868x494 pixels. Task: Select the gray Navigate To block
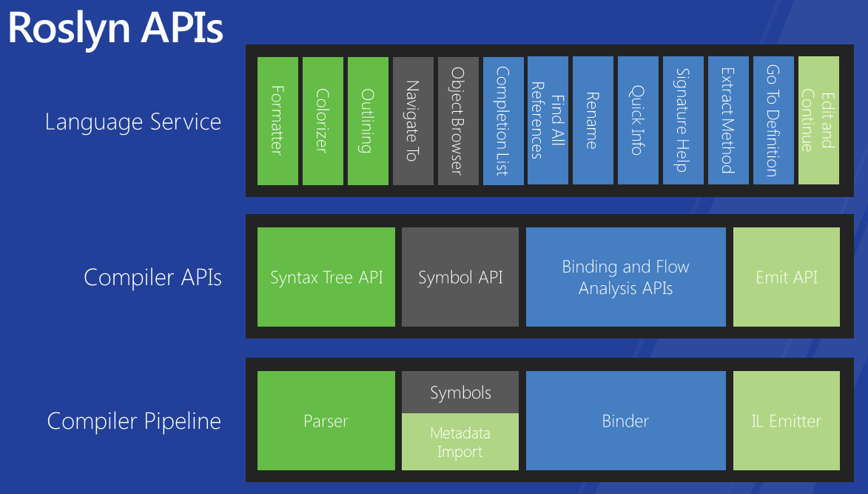413,121
